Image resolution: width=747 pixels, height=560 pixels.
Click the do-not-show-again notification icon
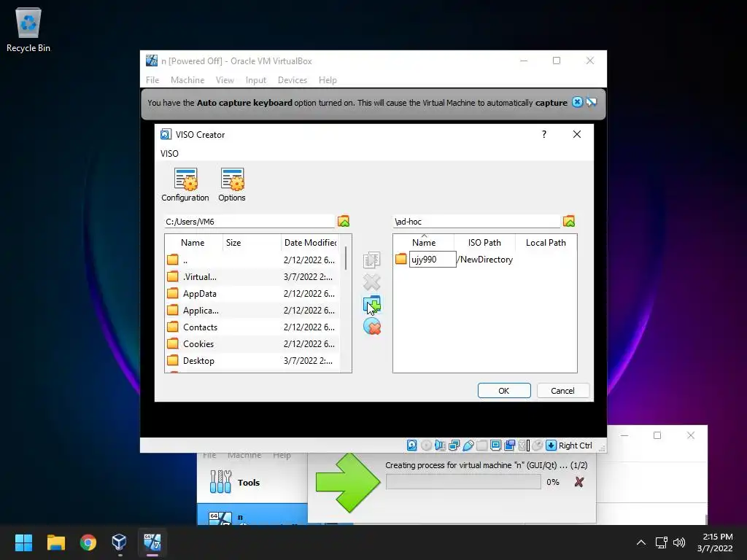(591, 102)
